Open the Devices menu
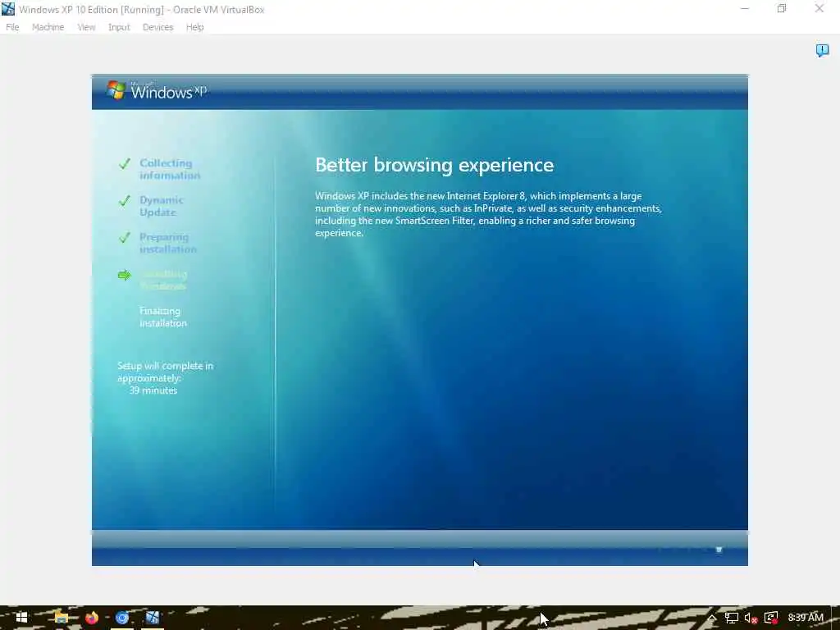 [157, 27]
